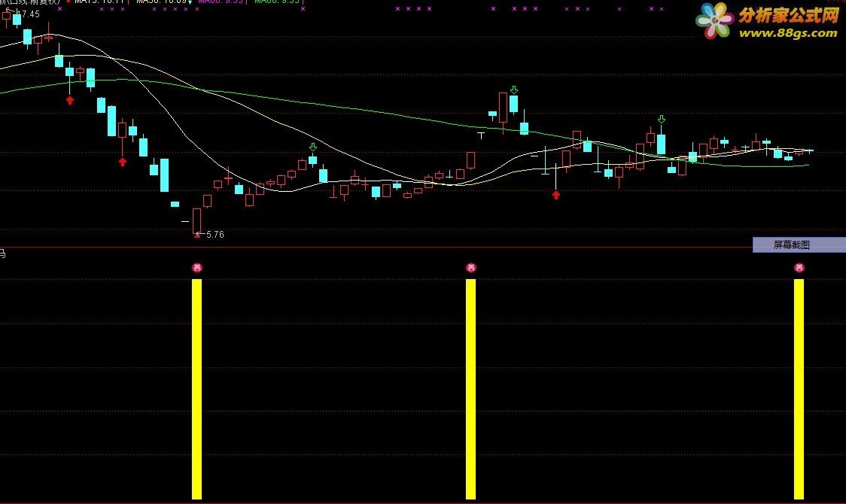846x504 pixels.
Task: Click the 5.76 lowest price label
Action: click(215, 235)
